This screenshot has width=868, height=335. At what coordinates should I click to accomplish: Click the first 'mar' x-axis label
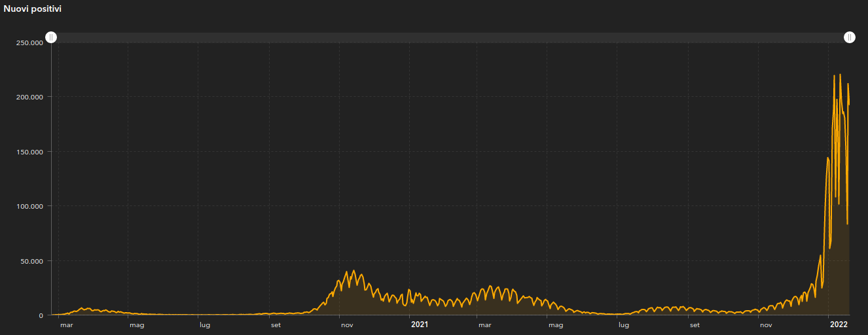point(67,325)
